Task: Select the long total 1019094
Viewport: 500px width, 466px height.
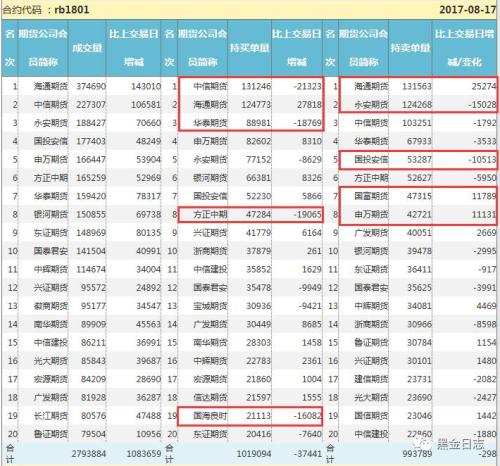Action: click(x=254, y=454)
